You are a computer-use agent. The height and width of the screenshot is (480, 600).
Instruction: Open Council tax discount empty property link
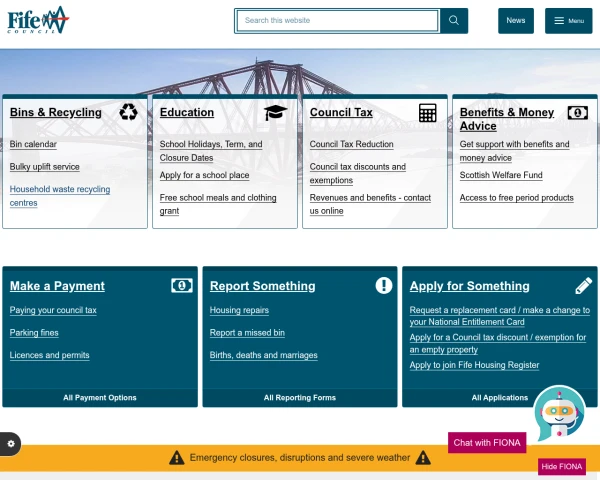tap(498, 343)
